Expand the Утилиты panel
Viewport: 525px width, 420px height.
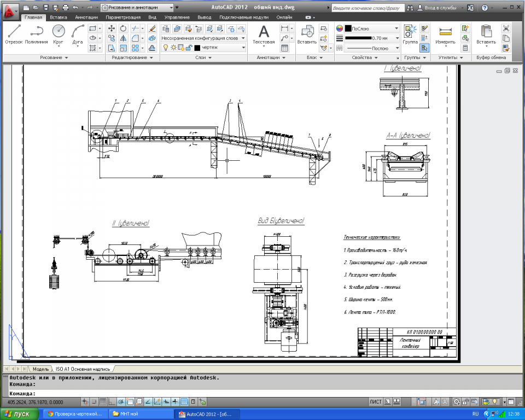(x=451, y=57)
